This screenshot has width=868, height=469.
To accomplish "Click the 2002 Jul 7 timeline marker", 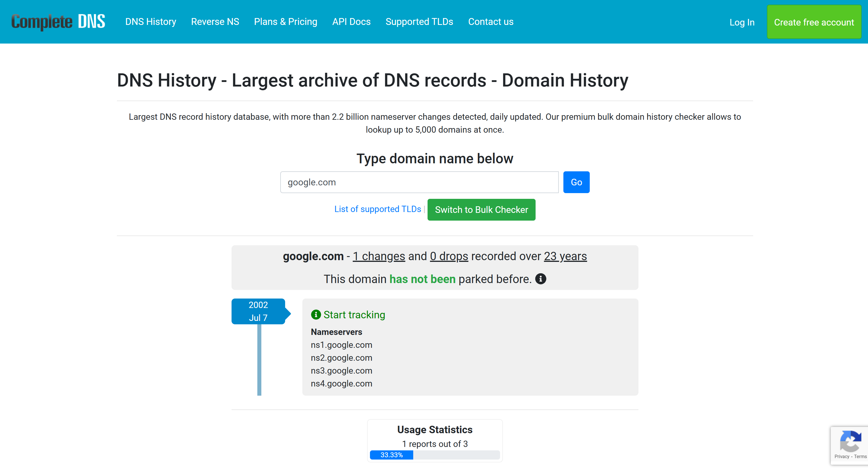I will click(258, 311).
